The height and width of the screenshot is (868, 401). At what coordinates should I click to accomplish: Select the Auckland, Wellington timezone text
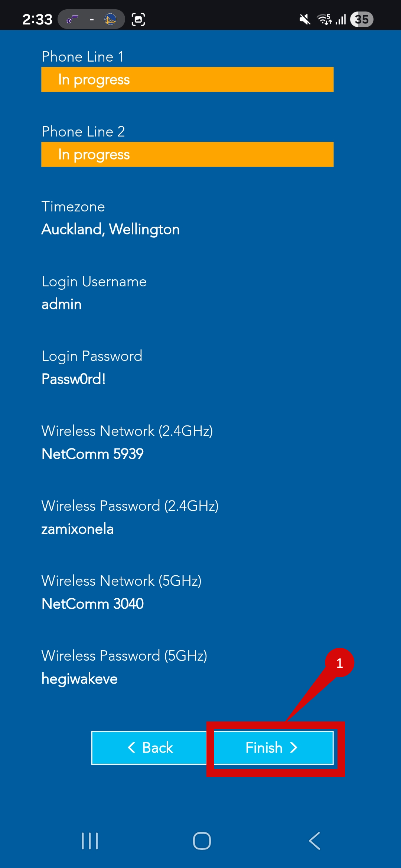(x=110, y=229)
